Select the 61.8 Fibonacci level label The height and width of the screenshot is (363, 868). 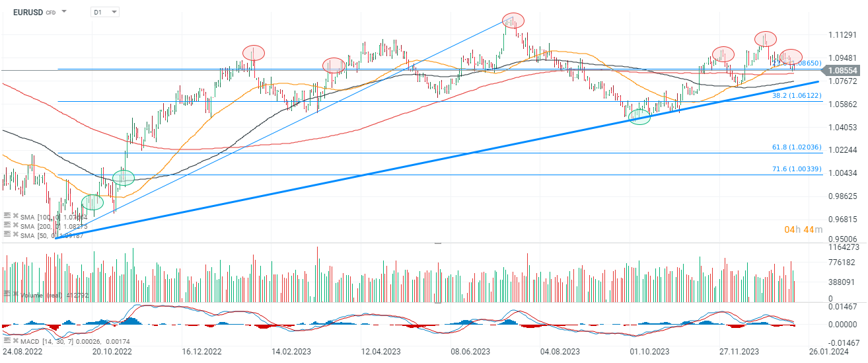(797, 147)
